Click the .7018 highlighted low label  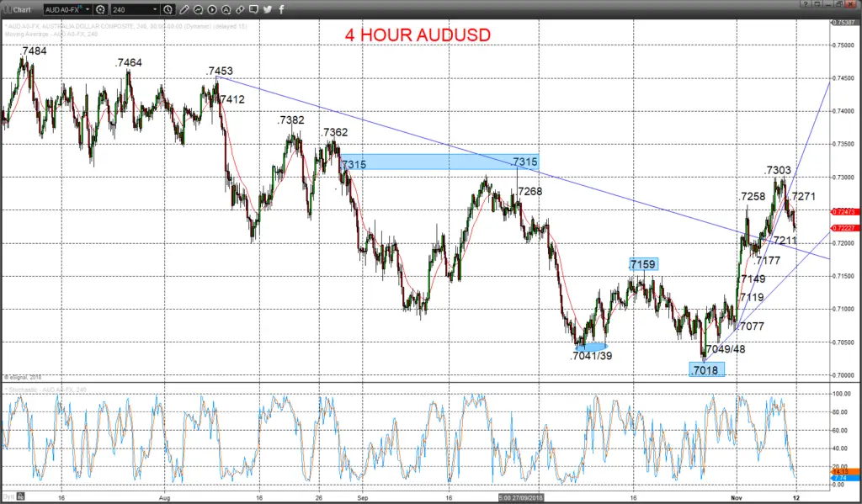click(706, 370)
